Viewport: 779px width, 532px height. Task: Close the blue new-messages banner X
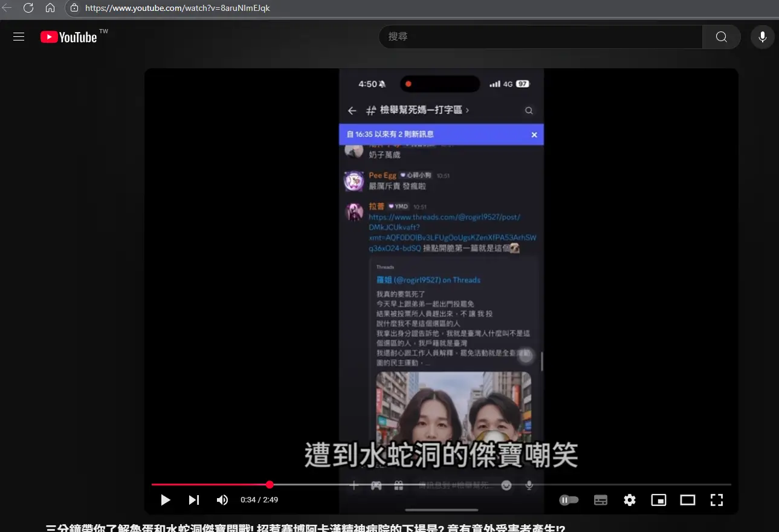click(x=534, y=135)
